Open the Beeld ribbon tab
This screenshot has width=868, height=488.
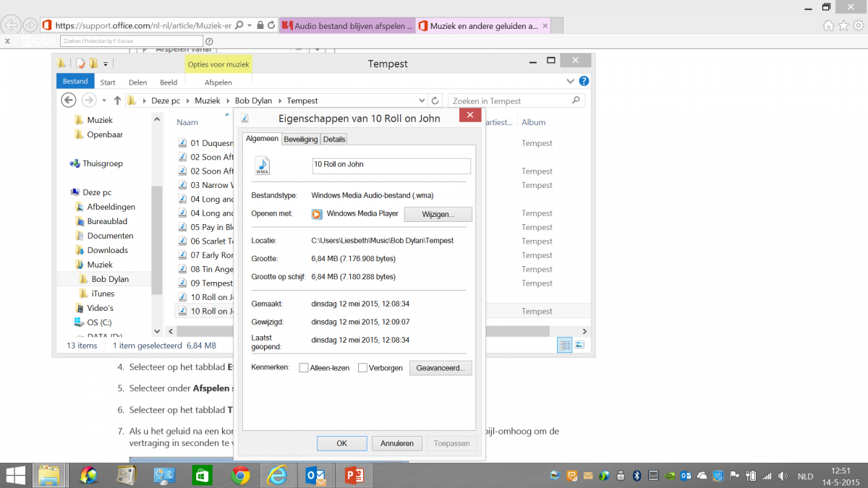(x=169, y=82)
